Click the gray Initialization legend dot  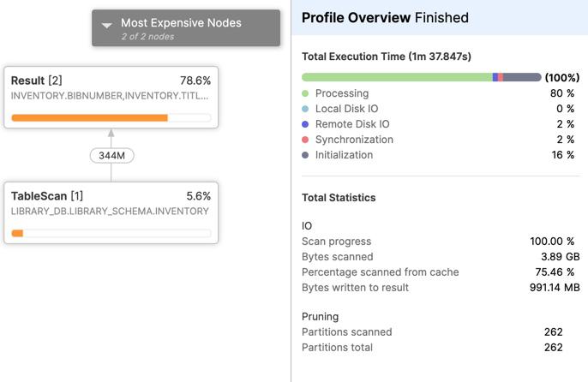[306, 155]
